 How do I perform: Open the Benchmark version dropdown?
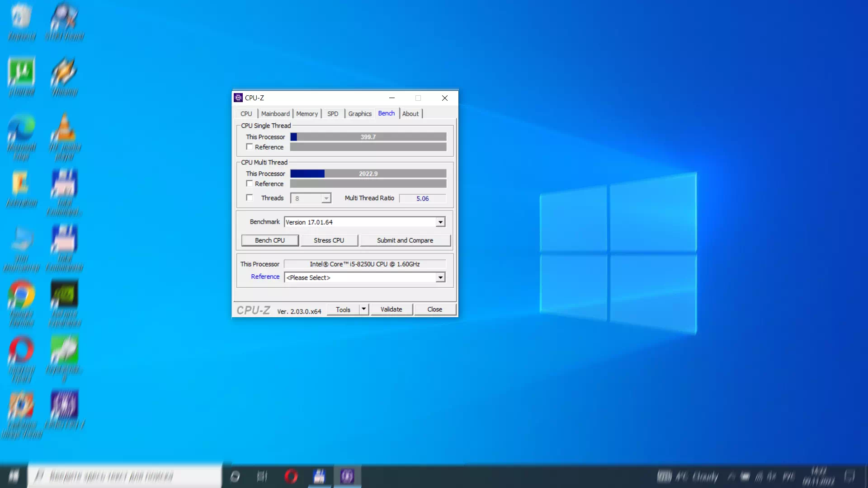[440, 222]
